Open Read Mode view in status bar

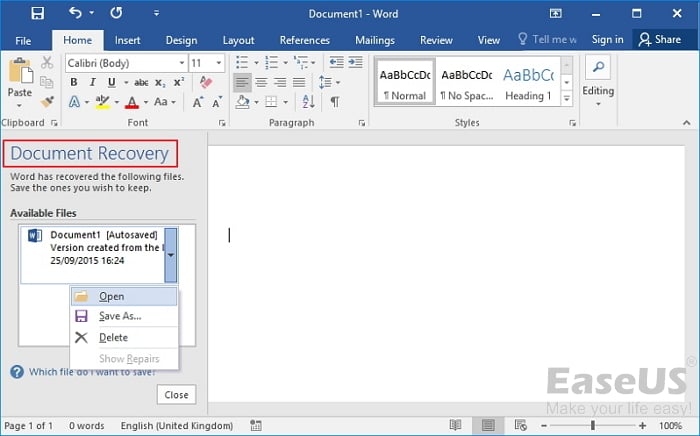click(455, 425)
